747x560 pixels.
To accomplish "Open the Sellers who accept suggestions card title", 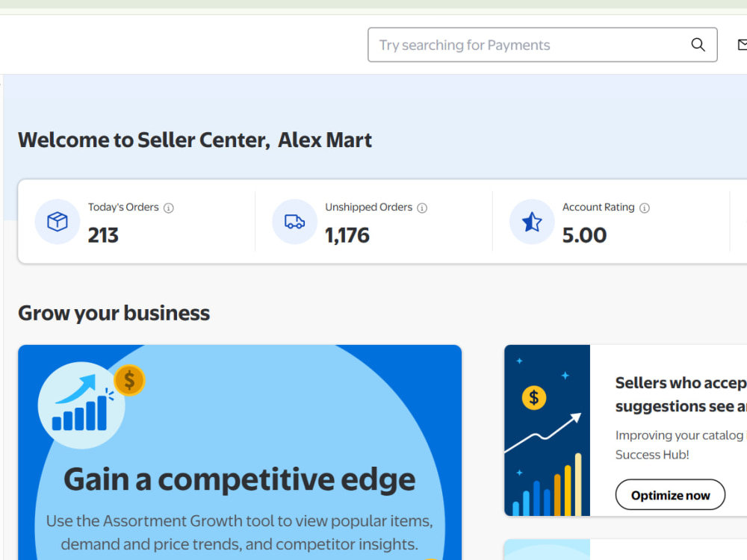I will pos(681,394).
